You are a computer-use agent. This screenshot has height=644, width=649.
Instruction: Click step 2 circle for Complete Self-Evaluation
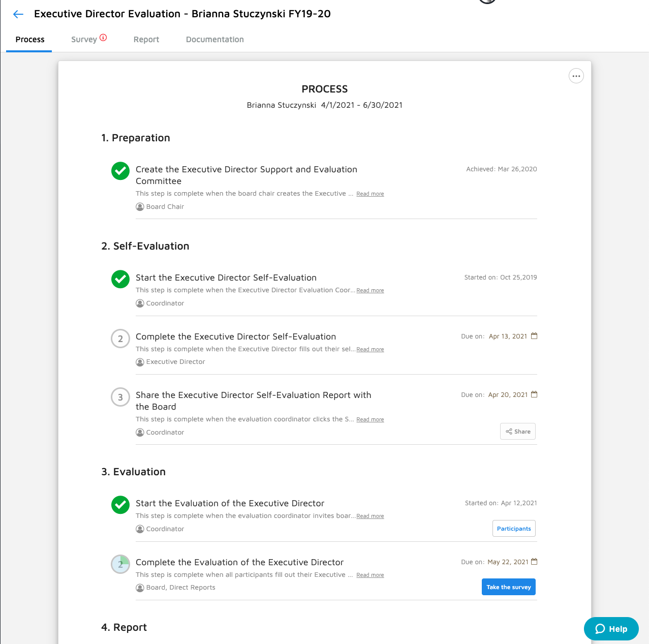pyautogui.click(x=120, y=339)
